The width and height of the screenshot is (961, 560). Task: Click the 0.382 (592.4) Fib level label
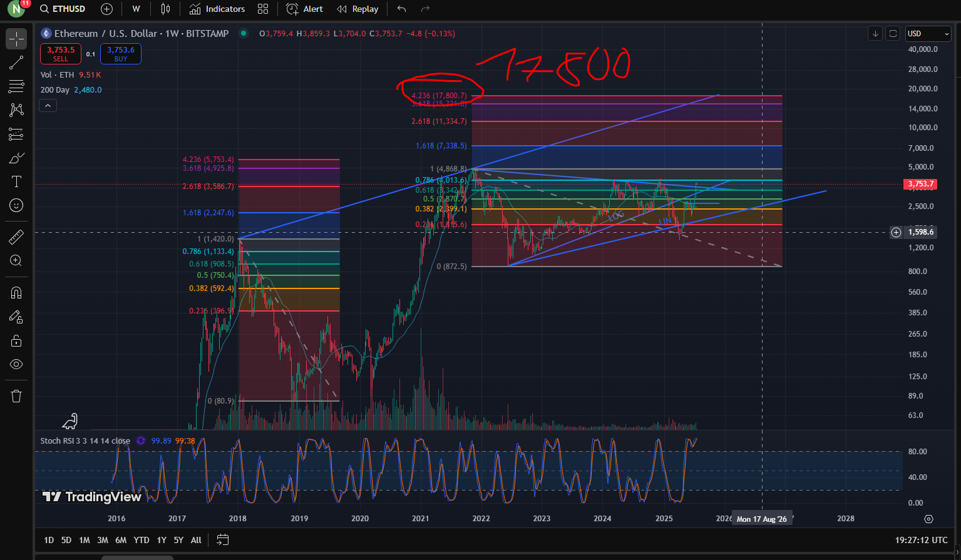click(x=212, y=288)
